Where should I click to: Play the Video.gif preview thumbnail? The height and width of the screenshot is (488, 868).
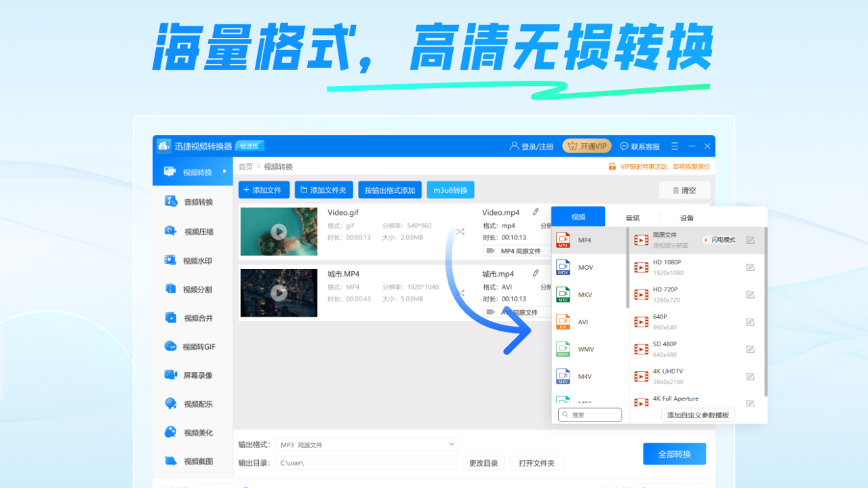point(279,230)
